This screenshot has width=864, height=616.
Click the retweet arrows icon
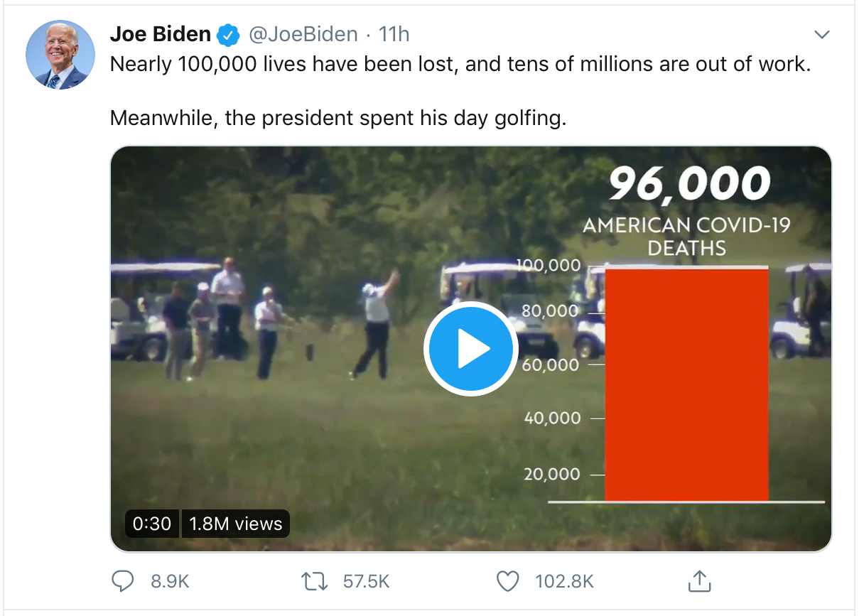click(x=314, y=581)
